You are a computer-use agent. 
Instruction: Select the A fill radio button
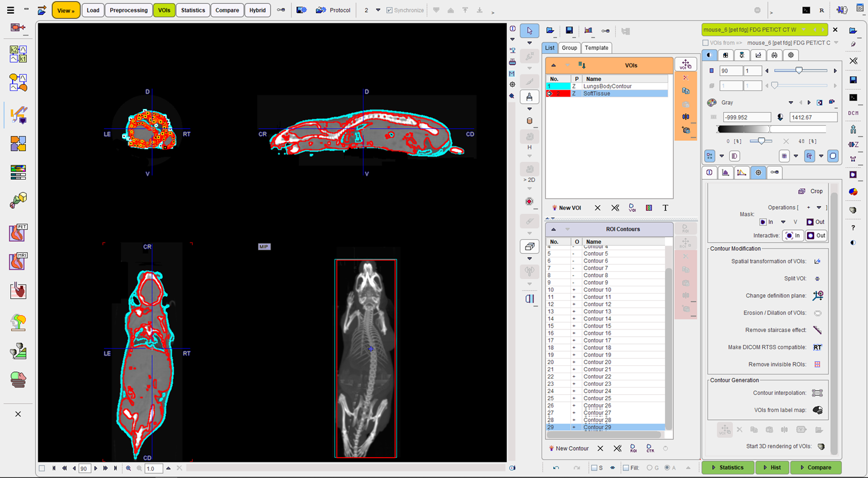[667, 468]
